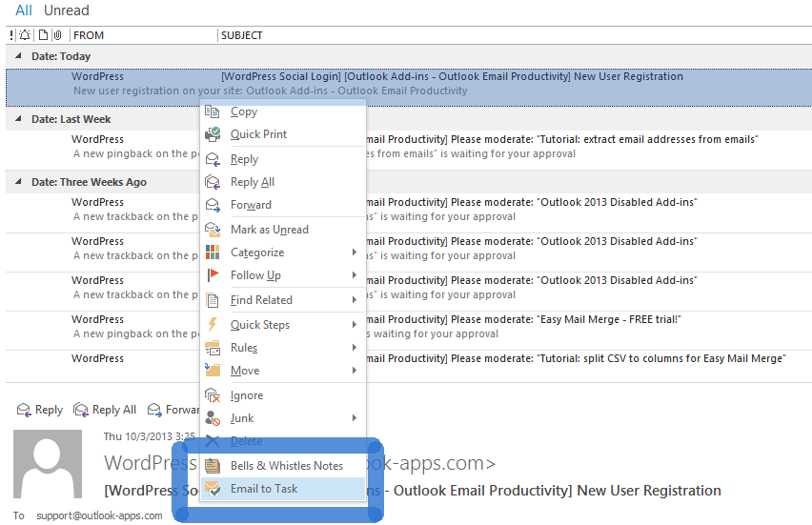Choose Copy from the context menu
The height and width of the screenshot is (525, 812).
(283, 111)
